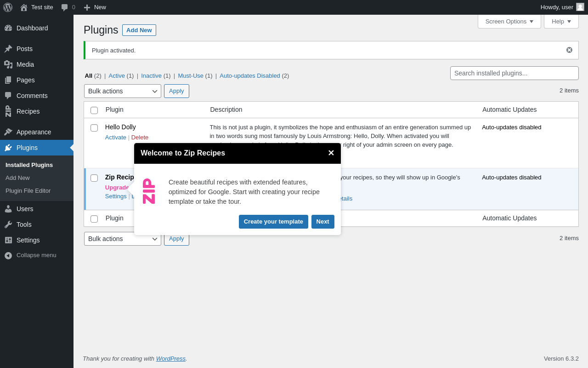
Task: Click the top Apply button
Action: (176, 91)
